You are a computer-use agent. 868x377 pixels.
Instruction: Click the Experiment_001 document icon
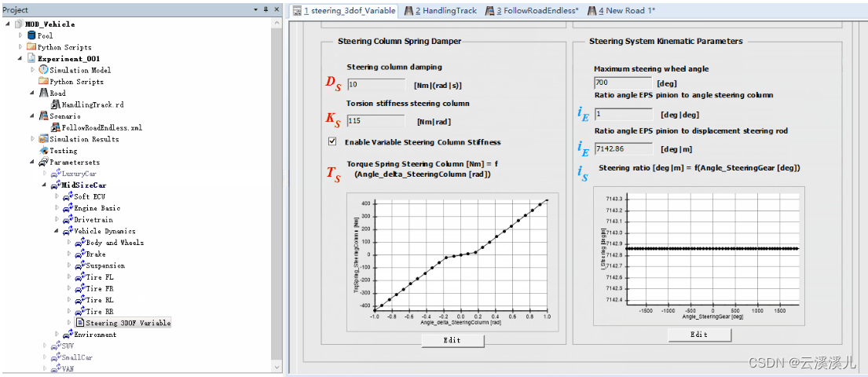31,59
